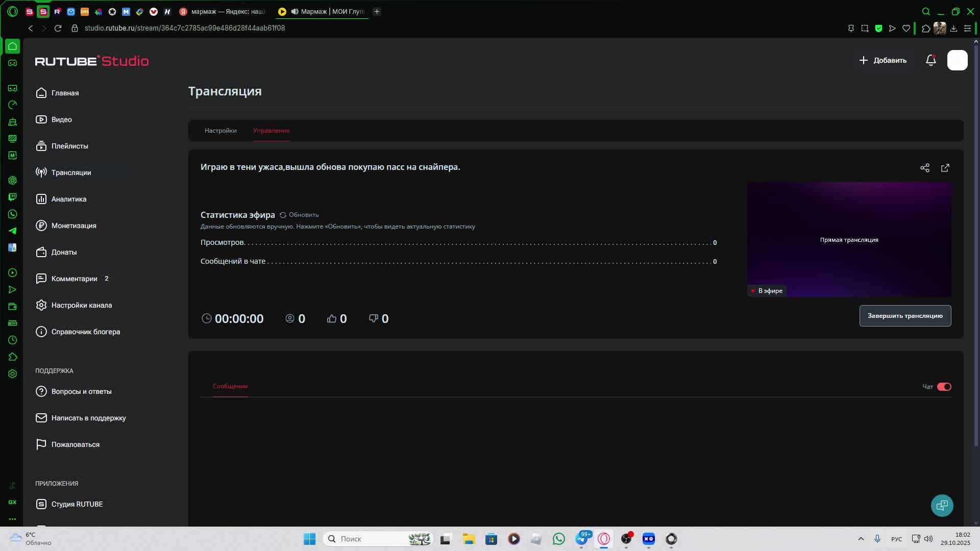The height and width of the screenshot is (551, 980).
Task: Open Комментарии with 2 new items
Action: [74, 279]
